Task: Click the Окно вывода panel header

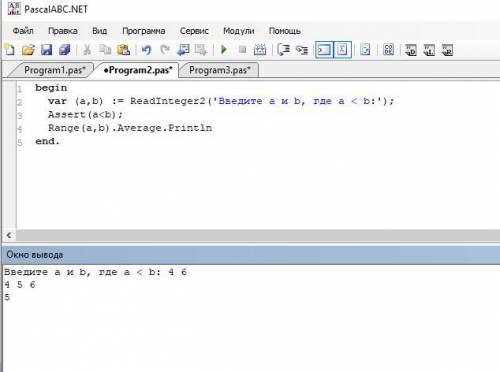Action: click(x=251, y=255)
